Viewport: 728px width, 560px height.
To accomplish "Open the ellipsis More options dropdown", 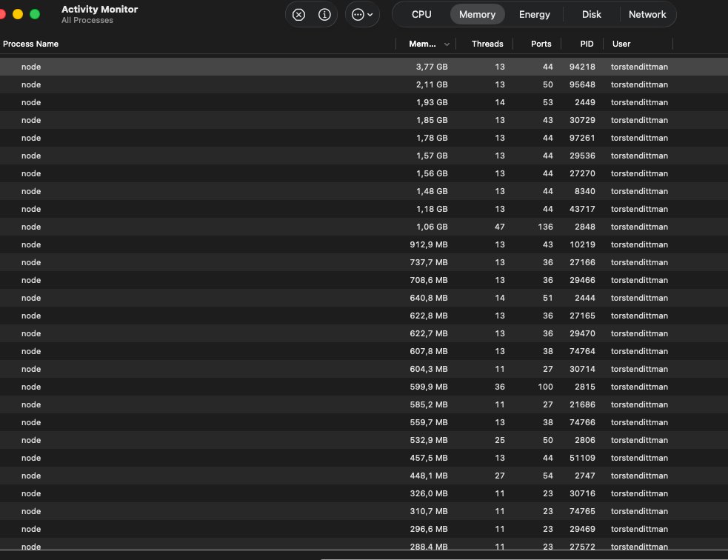I will click(x=362, y=15).
